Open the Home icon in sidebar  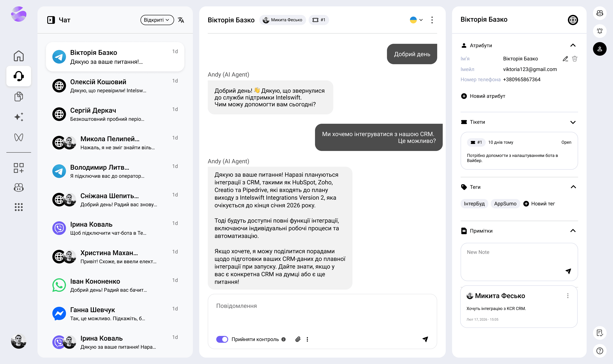coord(19,56)
